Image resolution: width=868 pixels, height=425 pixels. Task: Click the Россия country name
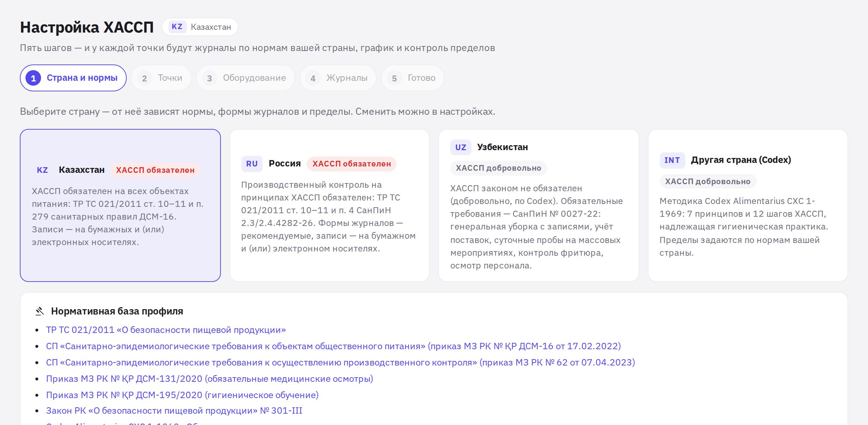pyautogui.click(x=285, y=164)
